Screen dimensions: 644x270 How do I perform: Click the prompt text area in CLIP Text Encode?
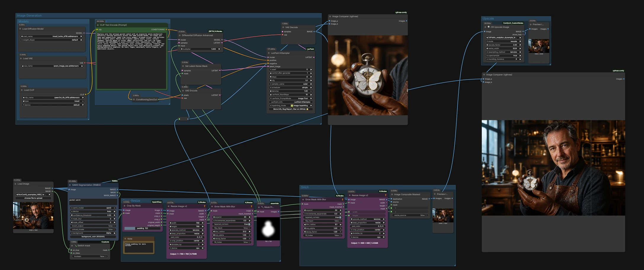(132, 61)
